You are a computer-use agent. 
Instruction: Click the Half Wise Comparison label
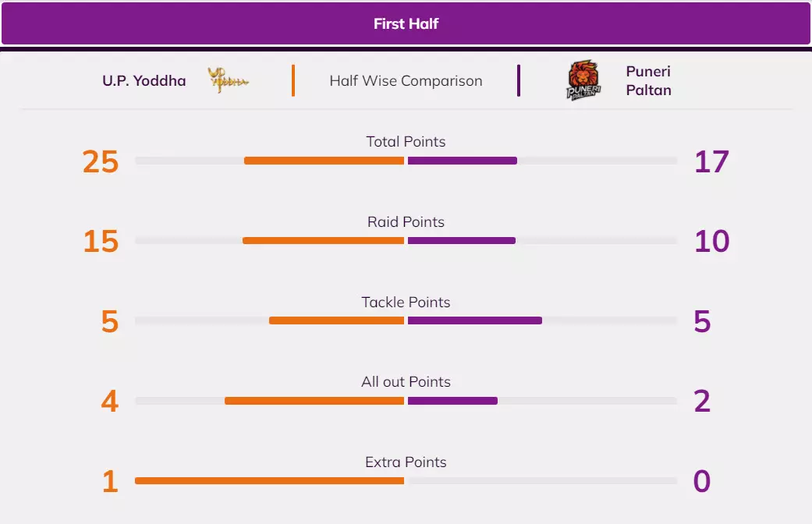(406, 80)
